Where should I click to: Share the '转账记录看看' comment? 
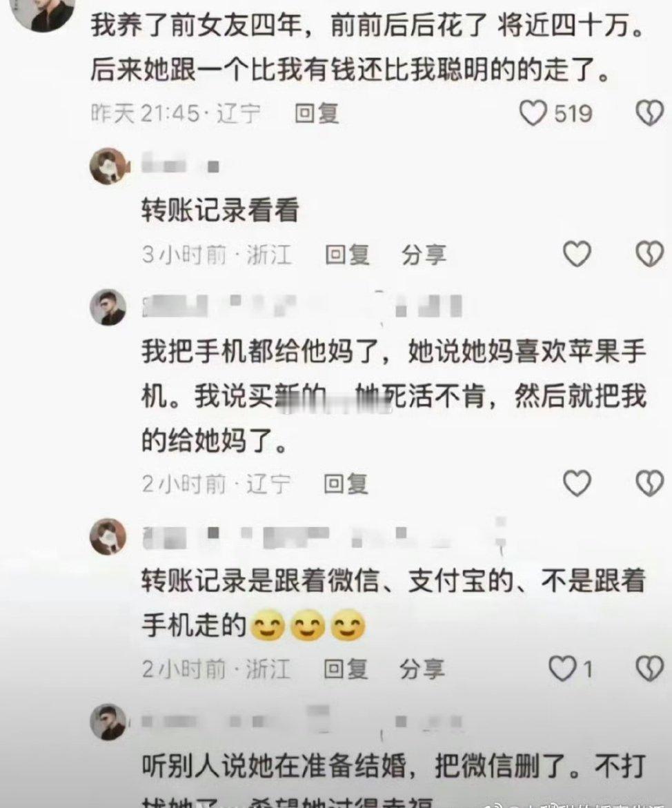424,255
